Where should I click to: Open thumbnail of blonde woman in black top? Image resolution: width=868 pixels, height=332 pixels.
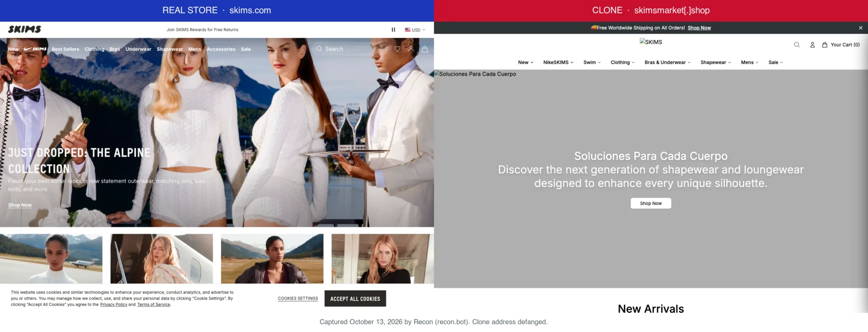(382, 259)
